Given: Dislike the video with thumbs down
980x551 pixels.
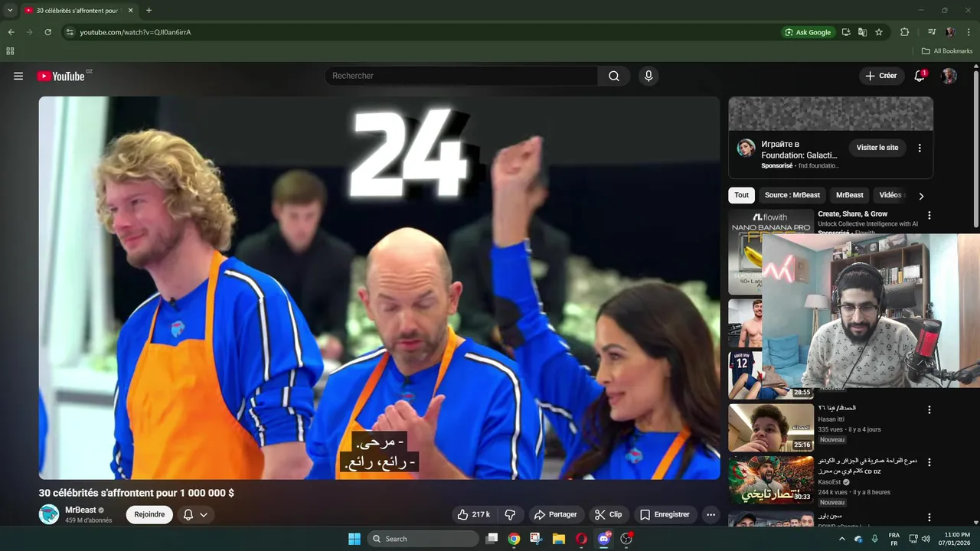Looking at the screenshot, I should [510, 514].
